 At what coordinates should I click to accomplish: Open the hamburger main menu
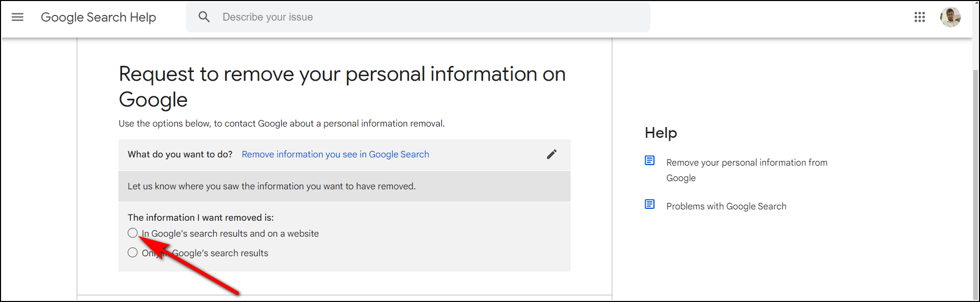point(18,17)
